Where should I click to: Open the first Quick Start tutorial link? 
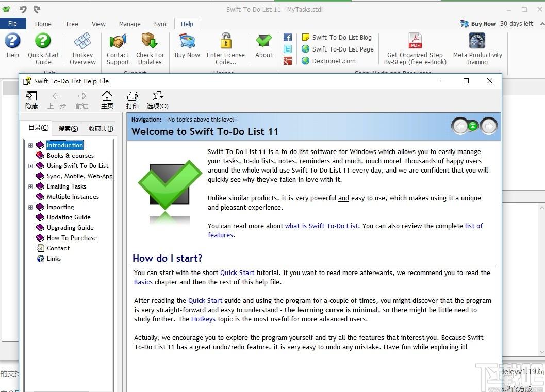coord(237,272)
